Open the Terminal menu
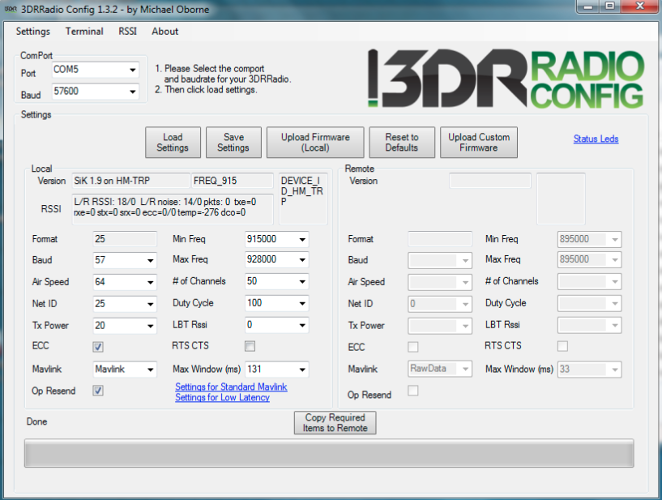Image resolution: width=662 pixels, height=500 pixels. coord(84,31)
